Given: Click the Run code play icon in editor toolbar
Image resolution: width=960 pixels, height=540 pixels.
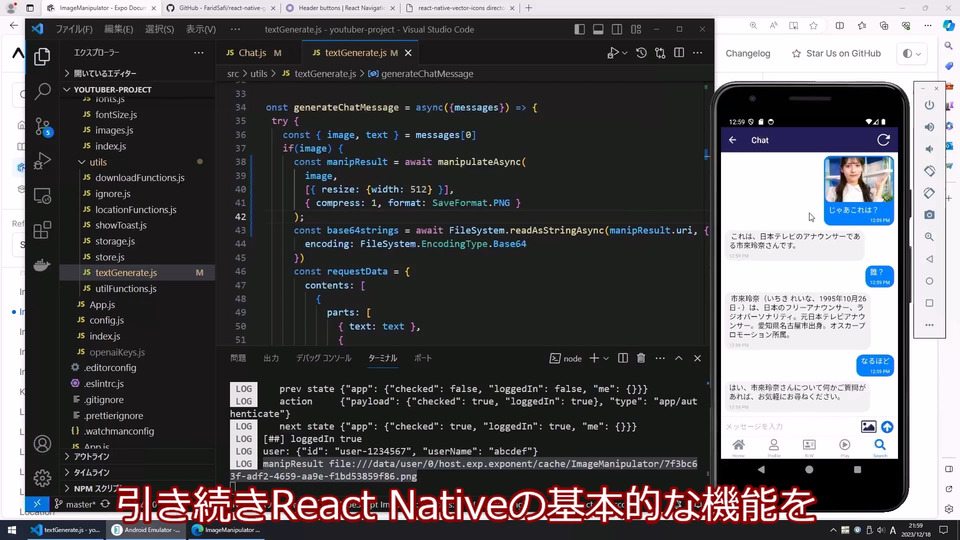Looking at the screenshot, I should [x=612, y=53].
